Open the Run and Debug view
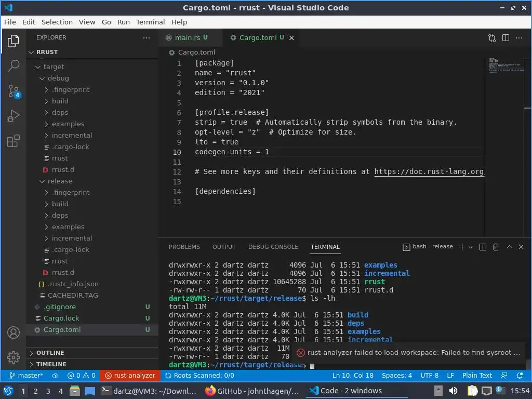The width and height of the screenshot is (532, 399). coord(13,116)
